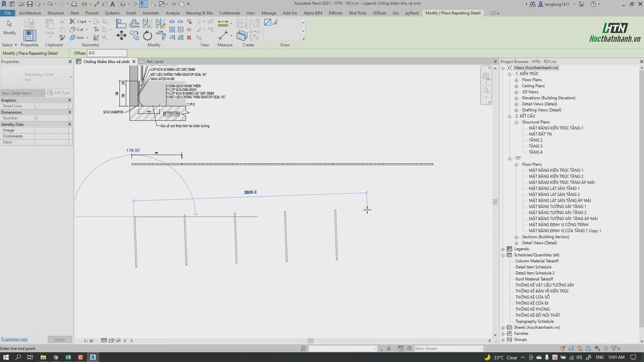Select the Pick Lines draw tool
Screen dimensions: 644x362
click(276, 22)
